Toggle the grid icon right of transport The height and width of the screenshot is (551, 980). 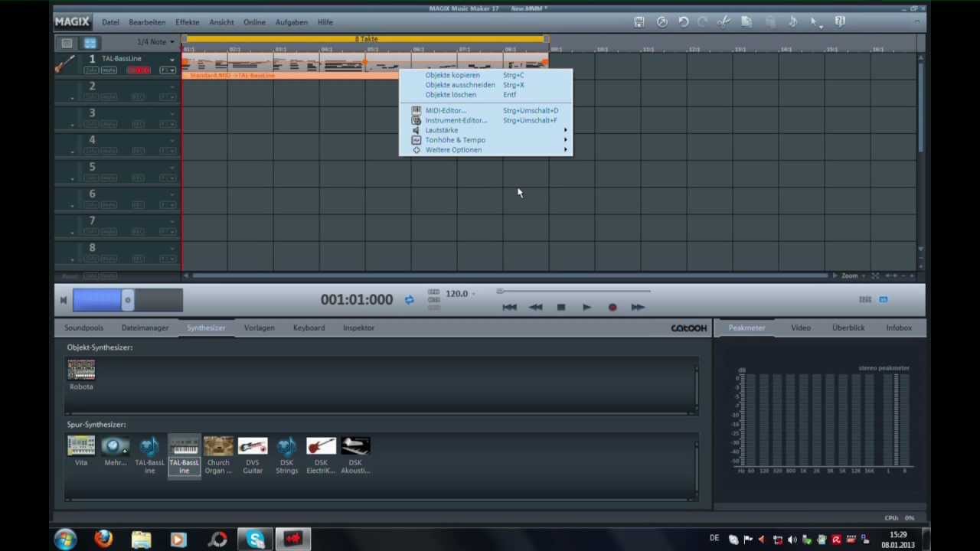click(865, 300)
